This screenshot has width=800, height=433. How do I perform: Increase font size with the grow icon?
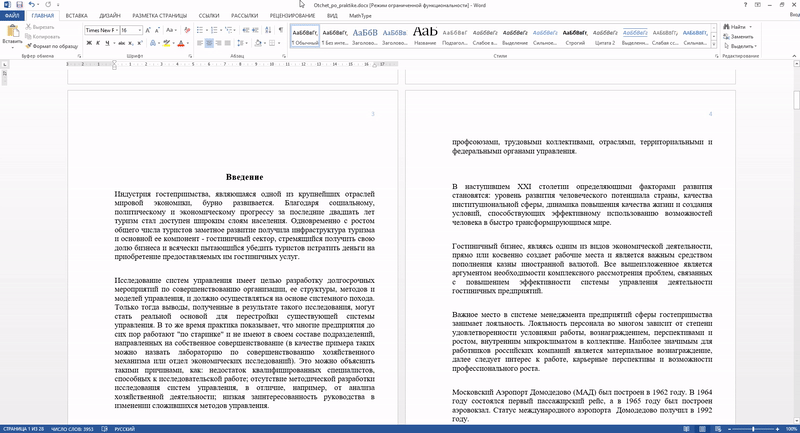(148, 30)
